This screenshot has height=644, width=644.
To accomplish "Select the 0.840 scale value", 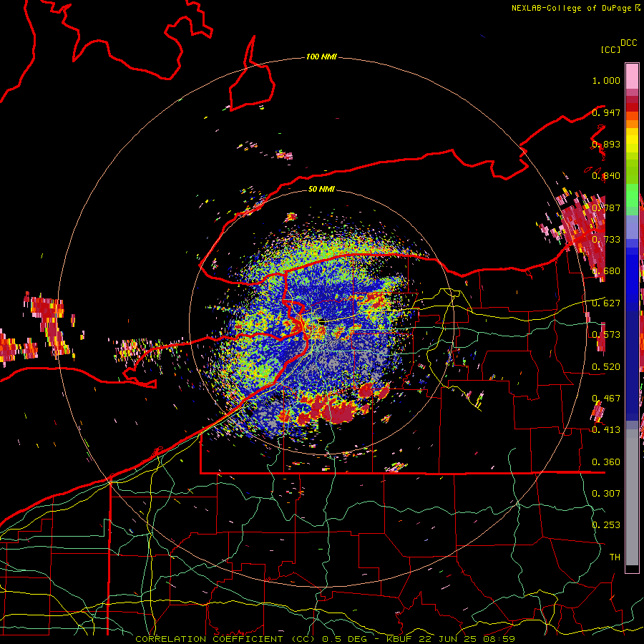I will click(x=606, y=176).
